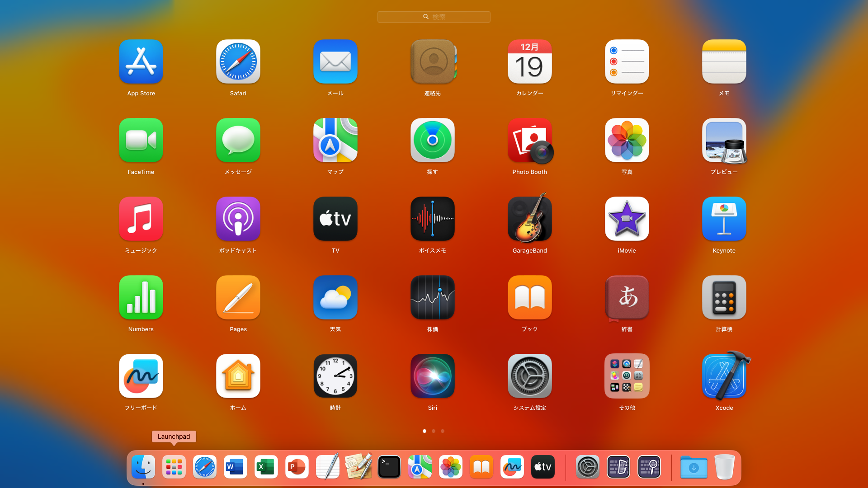This screenshot has width=868, height=488.
Task: Open Microsoft Word from the Dock
Action: click(236, 467)
